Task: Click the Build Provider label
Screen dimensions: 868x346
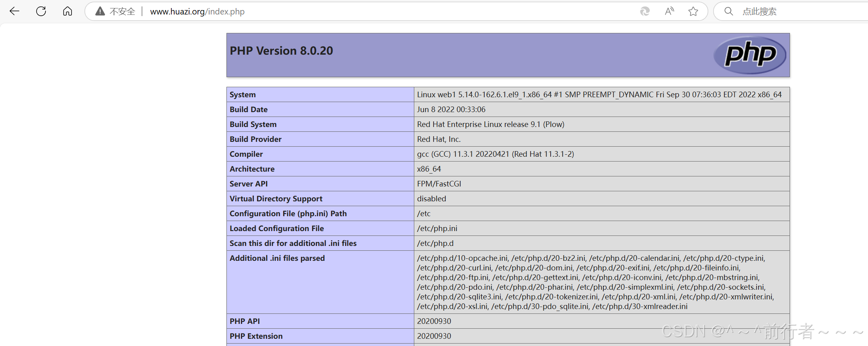Action: (x=255, y=139)
